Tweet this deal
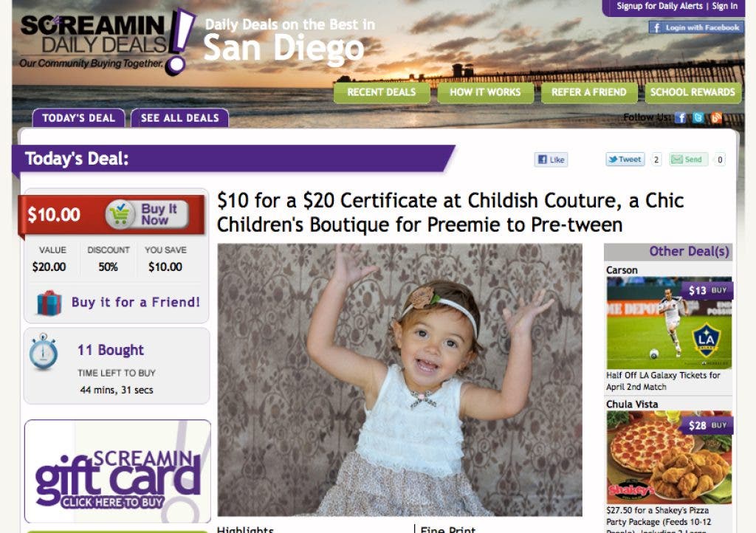This screenshot has width=756, height=533. 625,159
